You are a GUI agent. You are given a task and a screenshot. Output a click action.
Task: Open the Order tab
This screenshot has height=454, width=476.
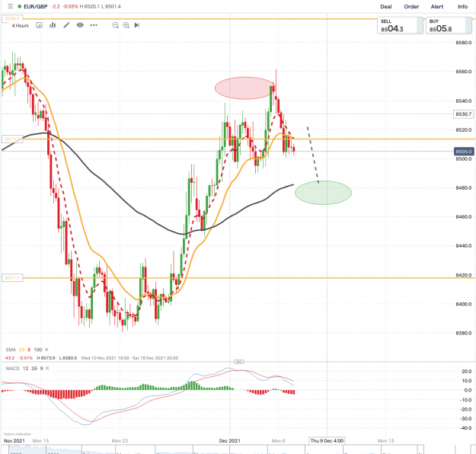pos(411,7)
